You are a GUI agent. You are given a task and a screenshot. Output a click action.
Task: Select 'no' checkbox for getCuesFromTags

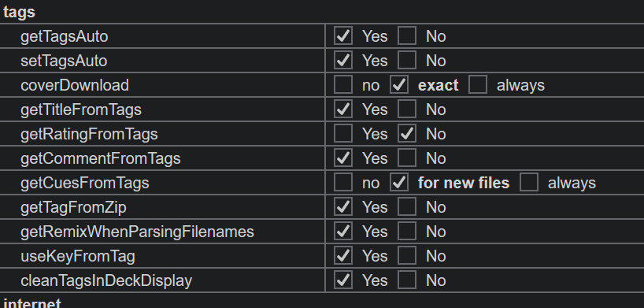[343, 183]
